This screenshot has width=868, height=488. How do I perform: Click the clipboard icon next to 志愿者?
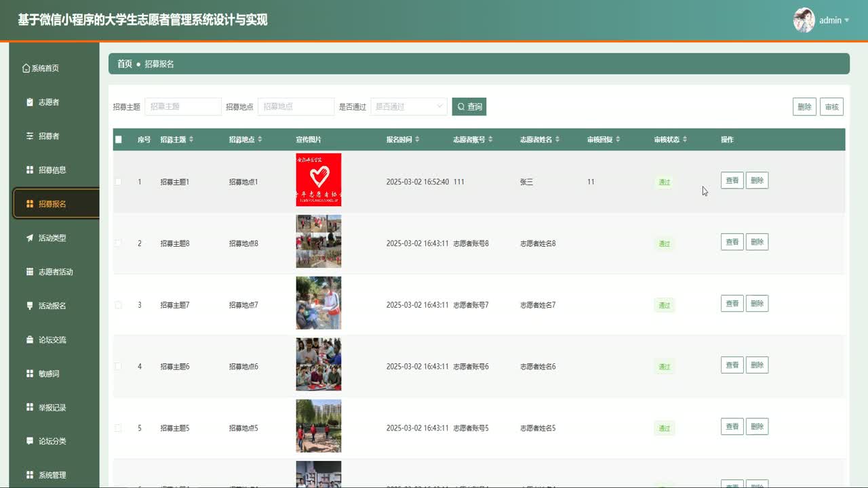(30, 102)
